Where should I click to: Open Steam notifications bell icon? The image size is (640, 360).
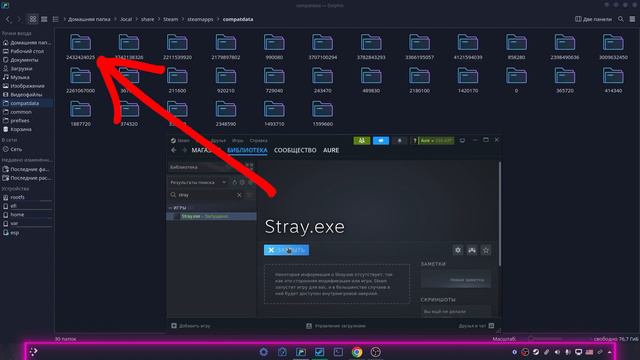[400, 141]
